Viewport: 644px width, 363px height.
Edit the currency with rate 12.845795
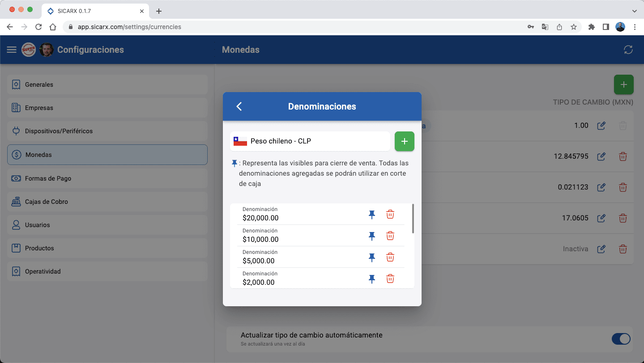click(601, 156)
